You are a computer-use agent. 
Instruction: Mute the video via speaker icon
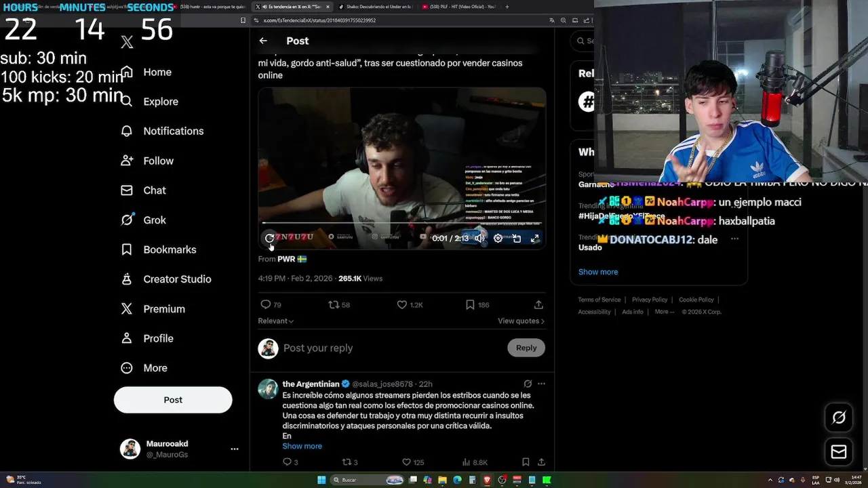click(x=479, y=238)
